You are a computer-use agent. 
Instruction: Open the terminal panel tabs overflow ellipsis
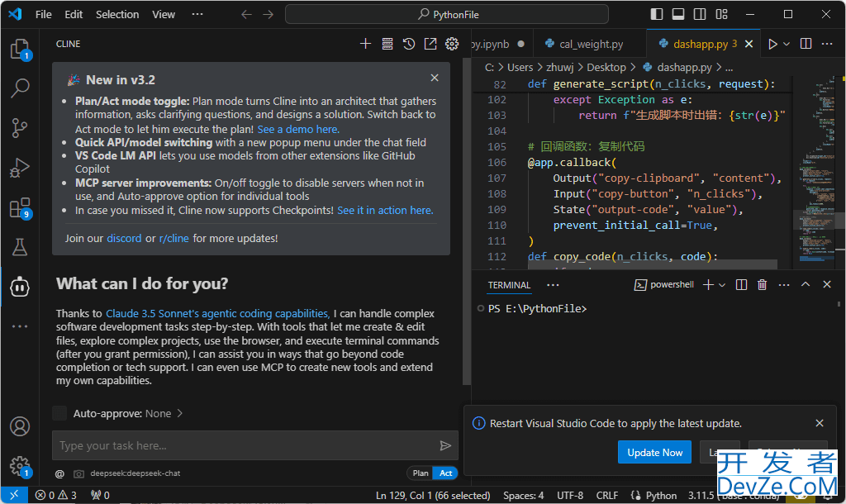click(x=553, y=284)
